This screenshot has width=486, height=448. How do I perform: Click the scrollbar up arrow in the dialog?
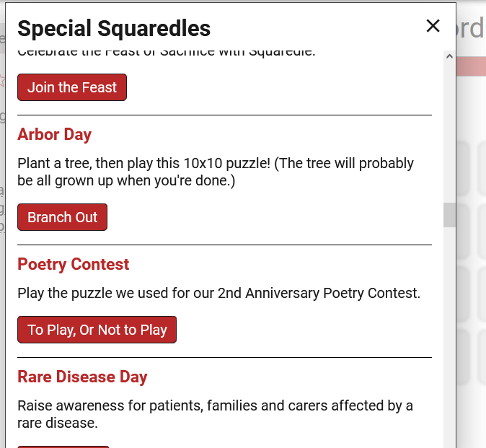coord(449,56)
